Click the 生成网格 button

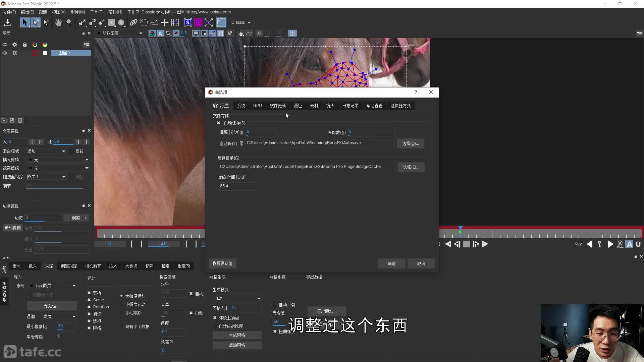[237, 335]
